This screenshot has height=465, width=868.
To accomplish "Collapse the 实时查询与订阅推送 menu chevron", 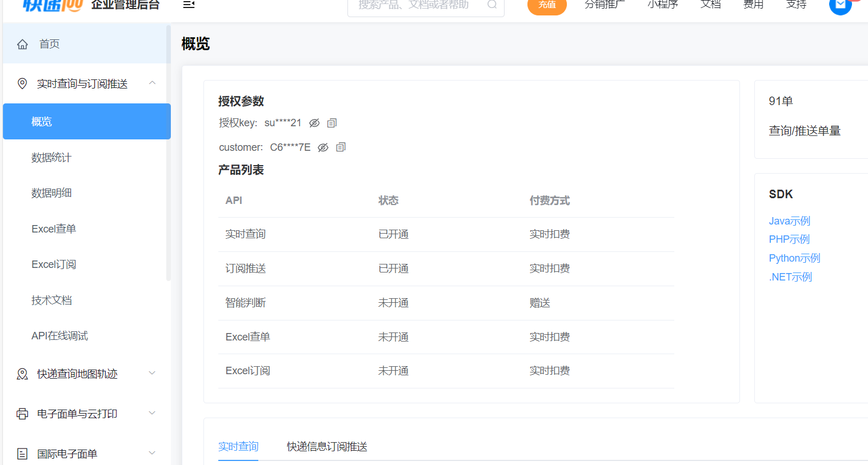I will tap(152, 83).
